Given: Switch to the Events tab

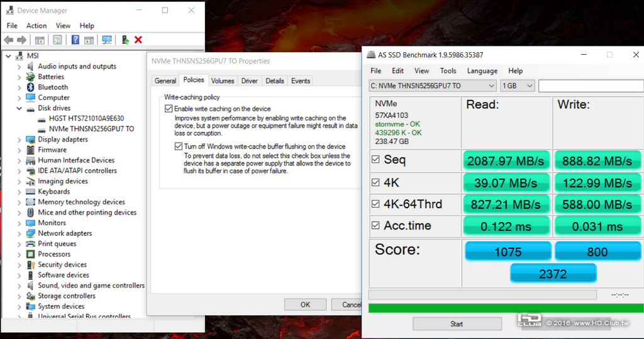Looking at the screenshot, I should tap(301, 81).
